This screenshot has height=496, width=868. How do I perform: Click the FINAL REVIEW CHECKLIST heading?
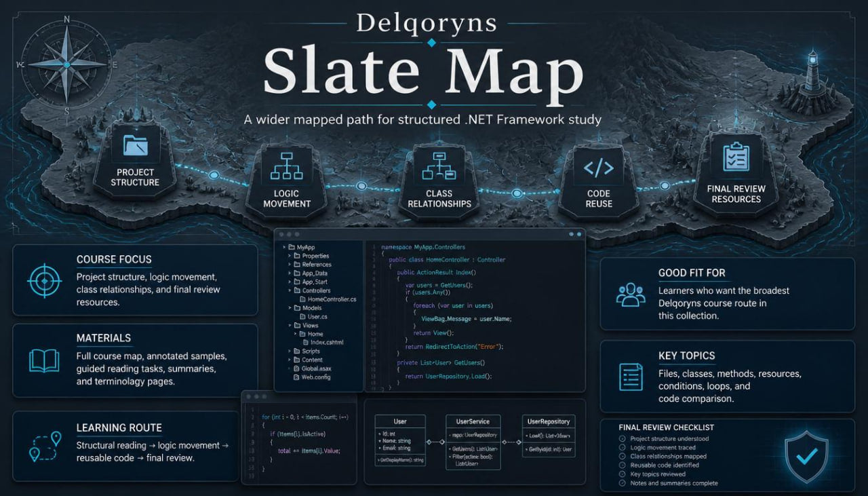pyautogui.click(x=666, y=427)
